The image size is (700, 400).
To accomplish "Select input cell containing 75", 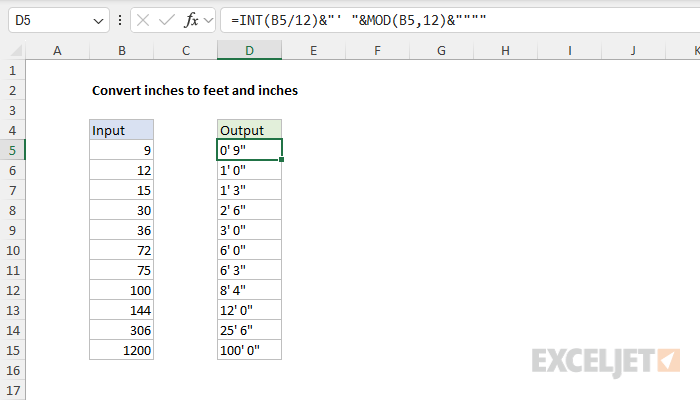I will 121,270.
